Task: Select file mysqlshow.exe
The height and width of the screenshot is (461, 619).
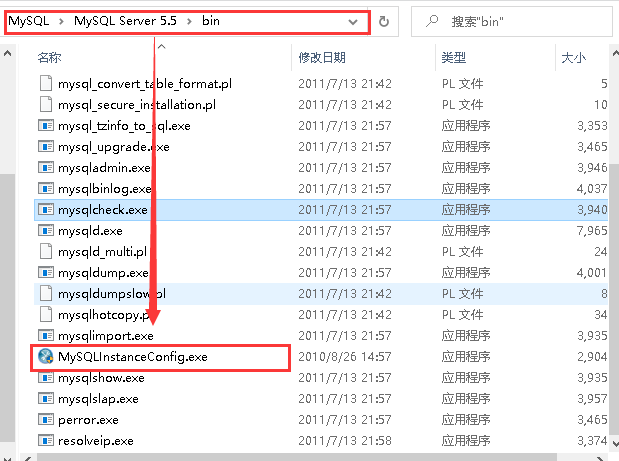Action: click(101, 378)
